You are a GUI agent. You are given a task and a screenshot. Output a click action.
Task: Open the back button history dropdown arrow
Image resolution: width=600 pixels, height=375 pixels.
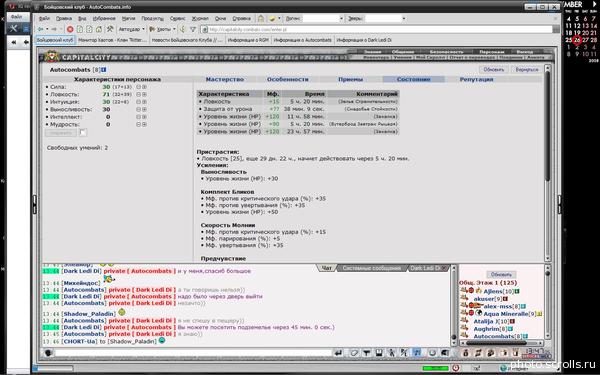coord(47,29)
